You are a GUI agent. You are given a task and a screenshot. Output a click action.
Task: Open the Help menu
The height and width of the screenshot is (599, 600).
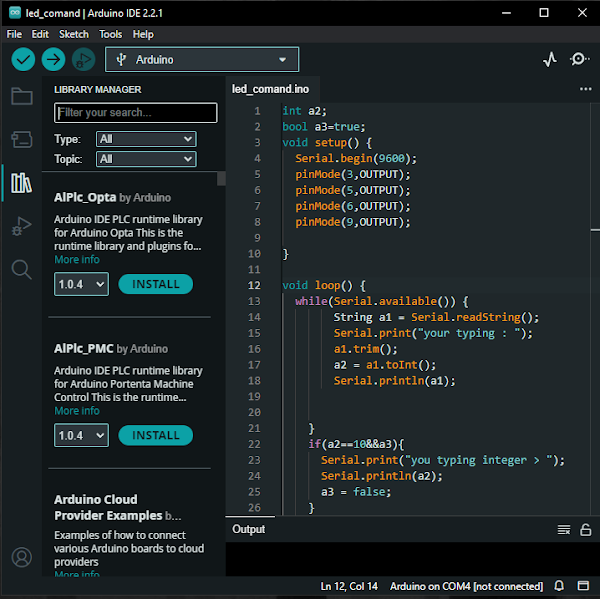143,34
